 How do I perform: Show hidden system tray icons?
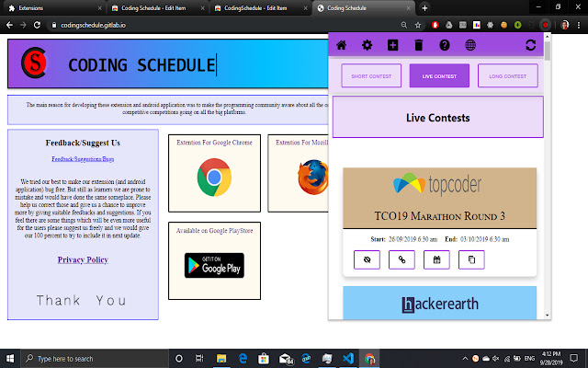point(465,358)
